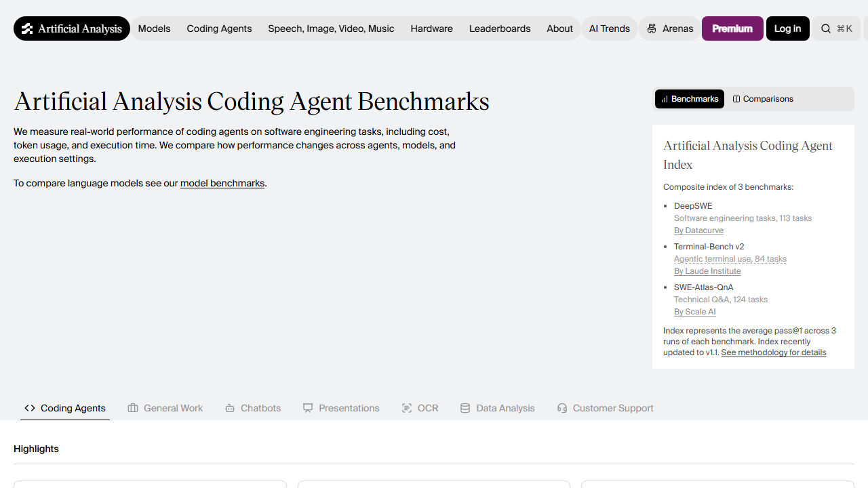868x488 pixels.
Task: Click the Artificial Analysis logo
Action: click(x=72, y=28)
